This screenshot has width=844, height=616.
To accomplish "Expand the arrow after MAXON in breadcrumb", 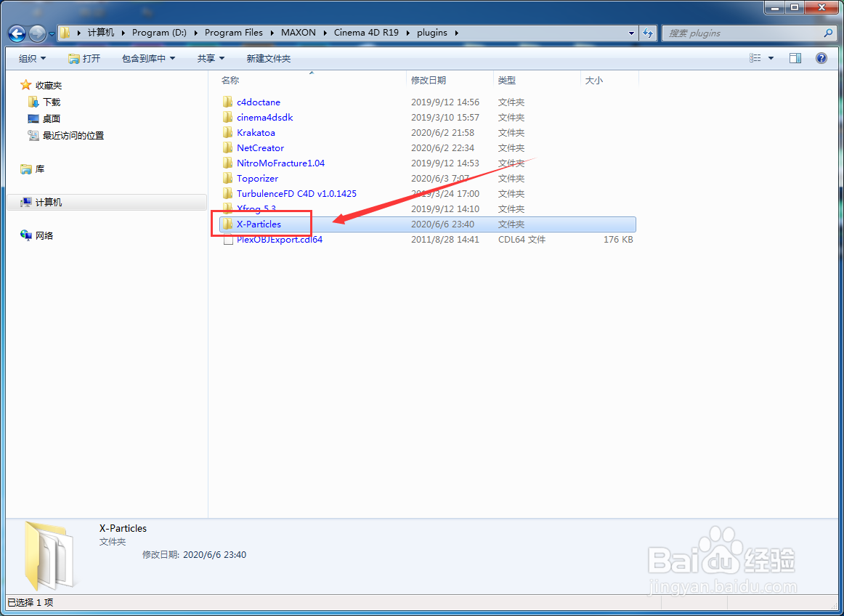I will [325, 33].
